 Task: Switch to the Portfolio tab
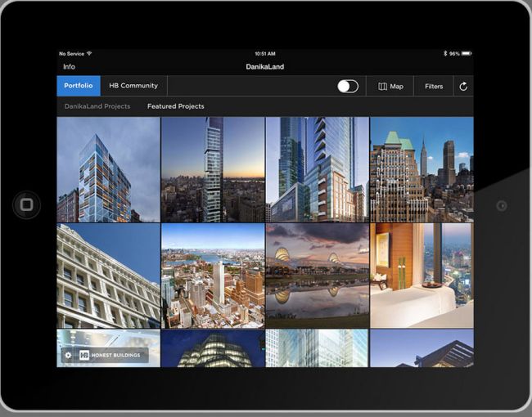[x=79, y=86]
